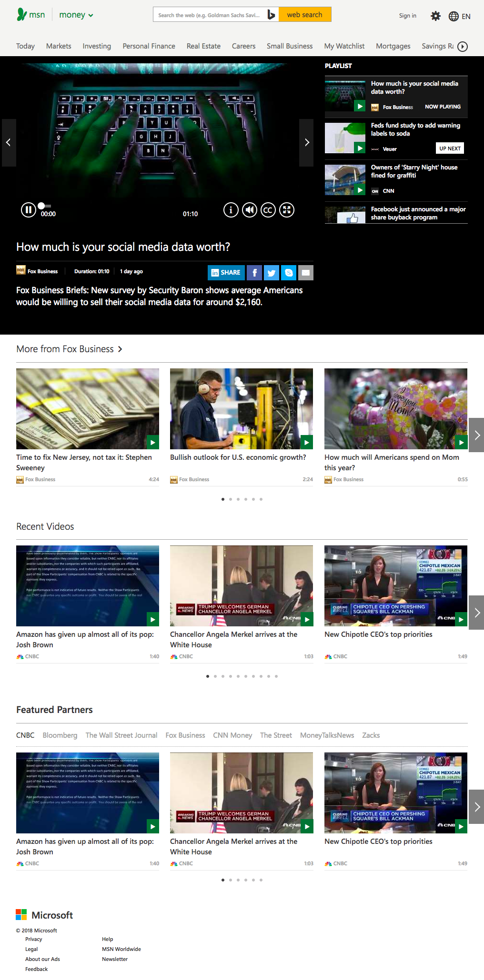Open the Real Estate tab
Image resolution: width=484 pixels, height=980 pixels.
(x=203, y=46)
